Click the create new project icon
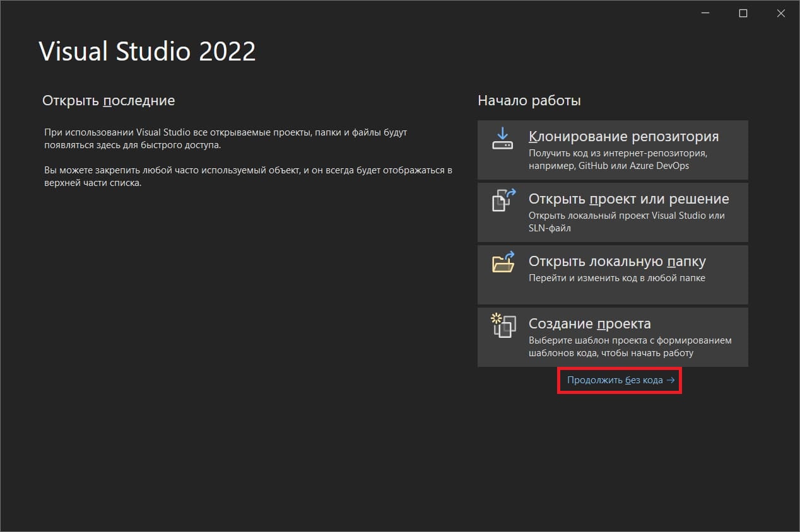 pos(503,325)
